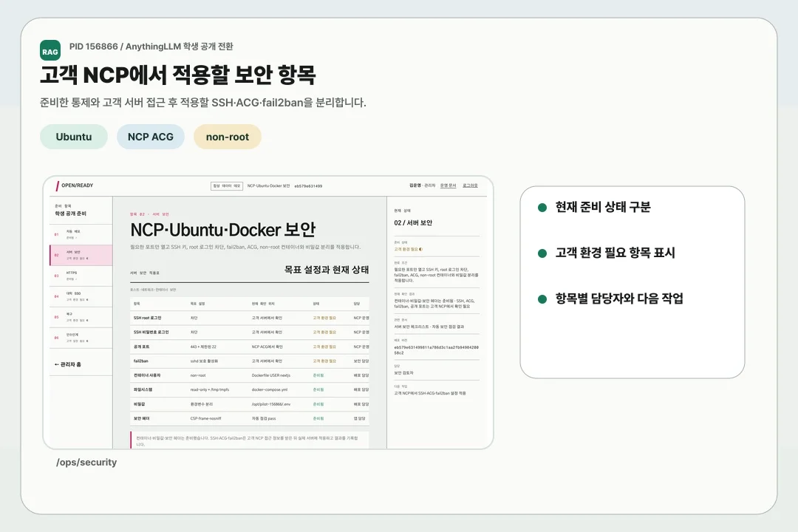
Task: Click the 자동 점검 pass cell
Action: [264, 418]
